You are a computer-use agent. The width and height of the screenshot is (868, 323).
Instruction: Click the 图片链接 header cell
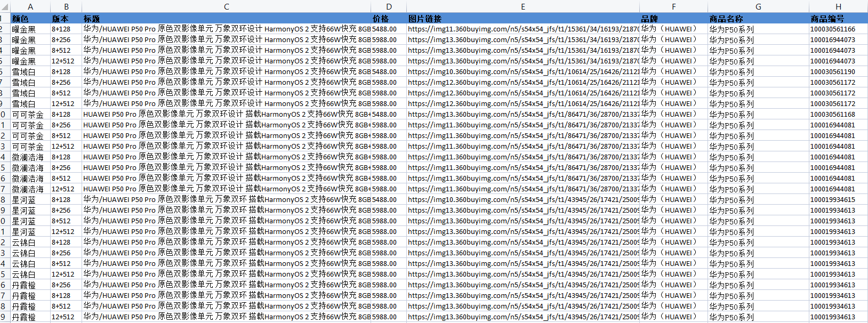(x=523, y=19)
